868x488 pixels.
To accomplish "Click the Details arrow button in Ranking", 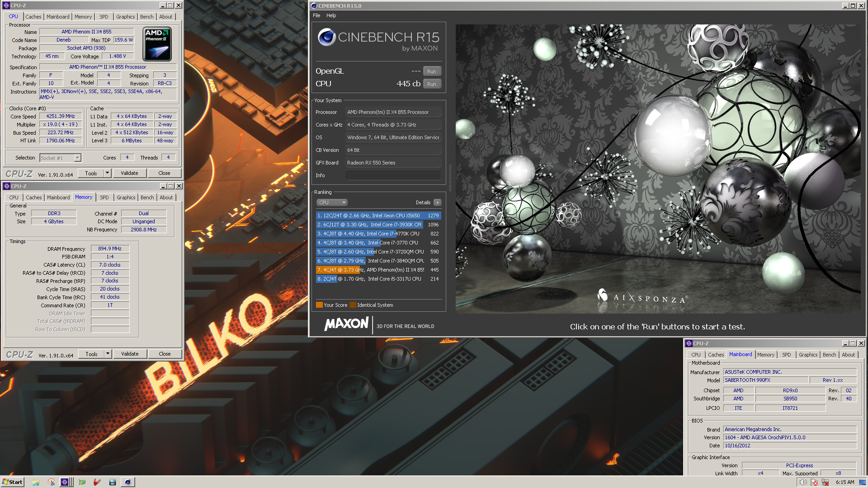I will coord(437,202).
